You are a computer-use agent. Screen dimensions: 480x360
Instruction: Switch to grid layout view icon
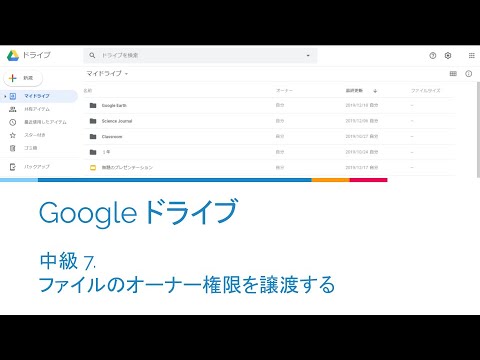point(453,74)
